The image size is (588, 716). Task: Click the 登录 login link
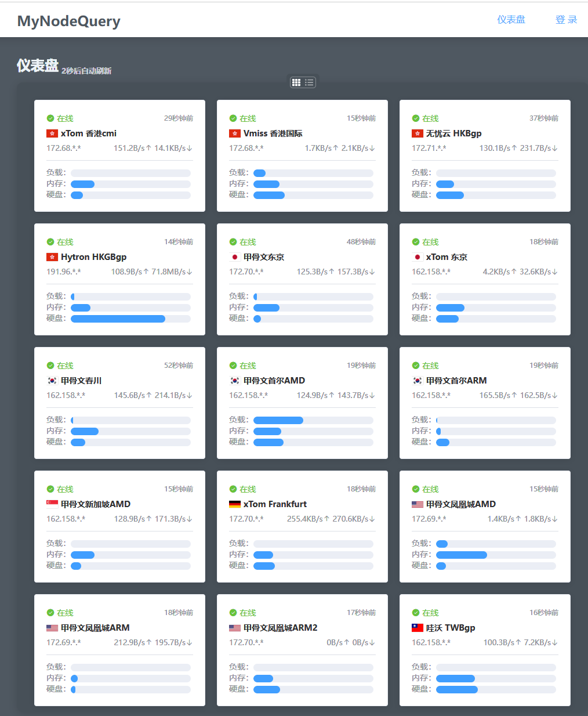(566, 20)
